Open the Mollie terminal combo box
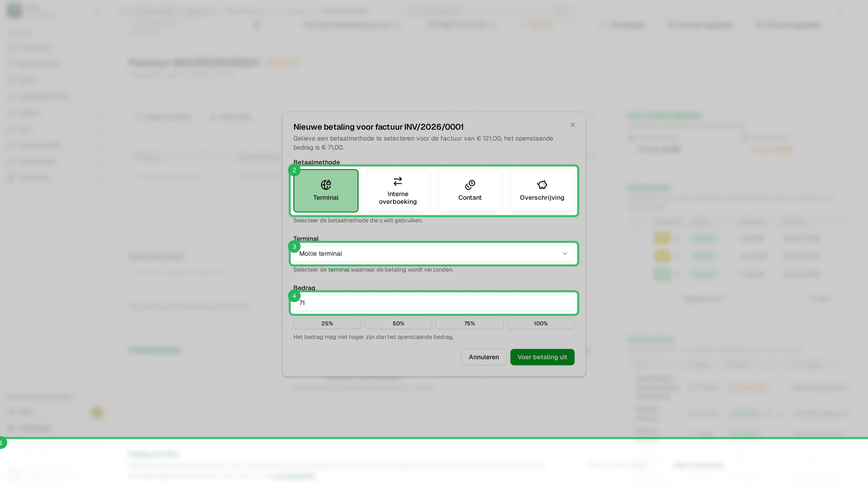This screenshot has width=868, height=488. click(x=434, y=253)
